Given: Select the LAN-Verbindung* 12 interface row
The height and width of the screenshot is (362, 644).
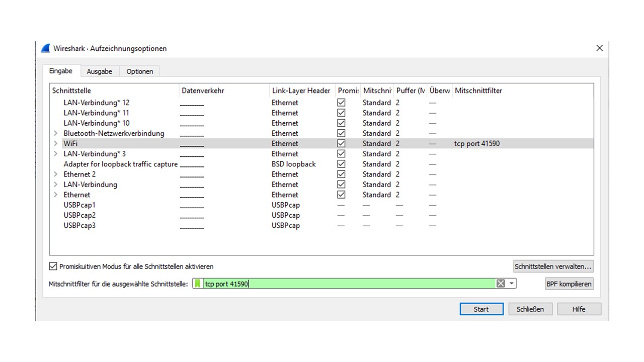Looking at the screenshot, I should (322, 103).
